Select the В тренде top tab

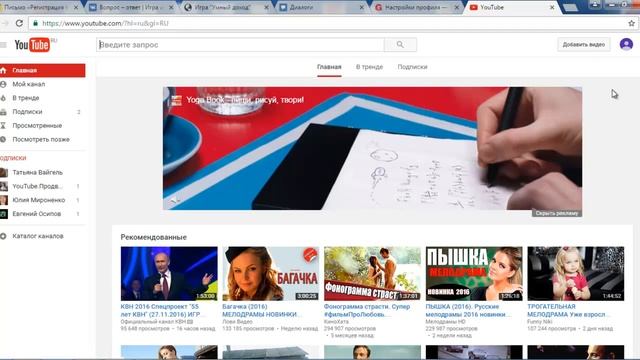pos(369,67)
